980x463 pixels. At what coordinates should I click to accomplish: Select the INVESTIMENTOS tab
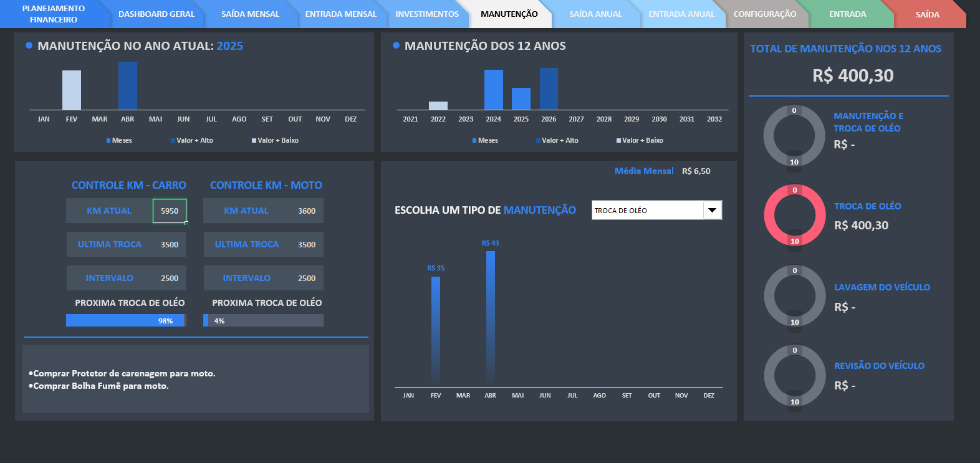point(427,14)
